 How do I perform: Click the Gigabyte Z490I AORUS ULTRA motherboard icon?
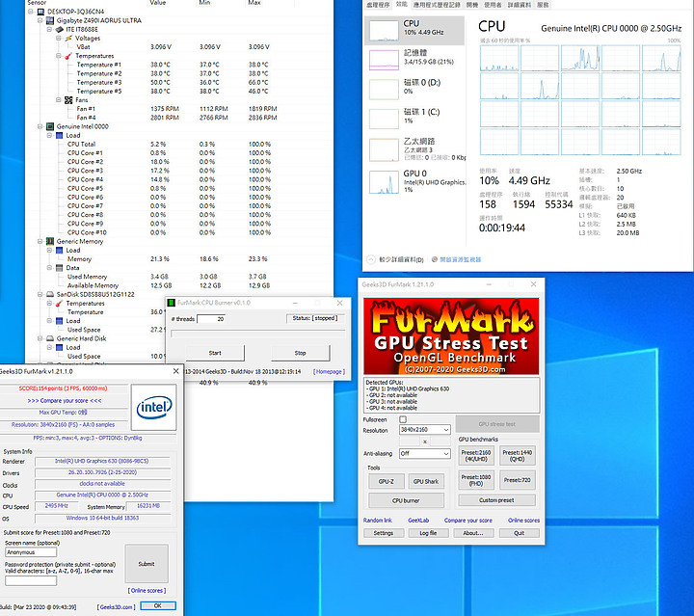[x=50, y=20]
